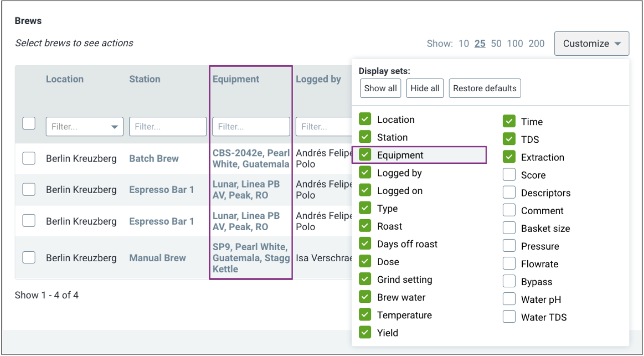Image resolution: width=644 pixels, height=356 pixels.
Task: Uncheck the Station column checkbox
Action: [365, 137]
